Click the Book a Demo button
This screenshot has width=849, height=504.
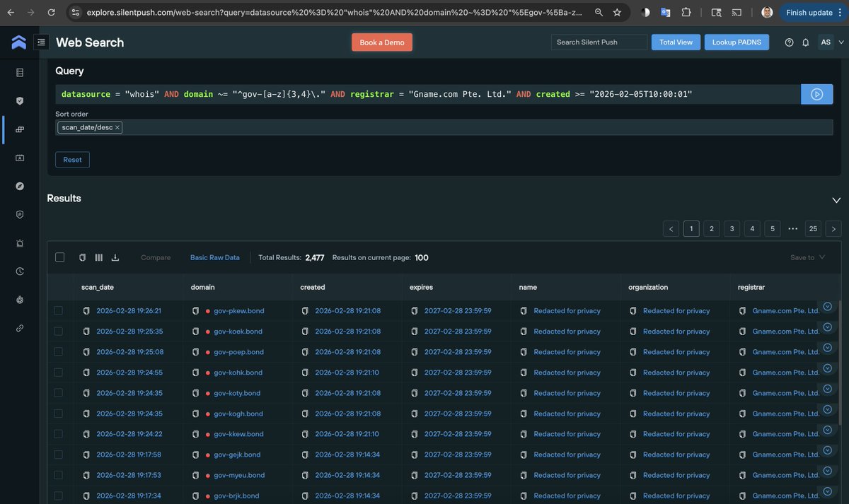point(382,42)
